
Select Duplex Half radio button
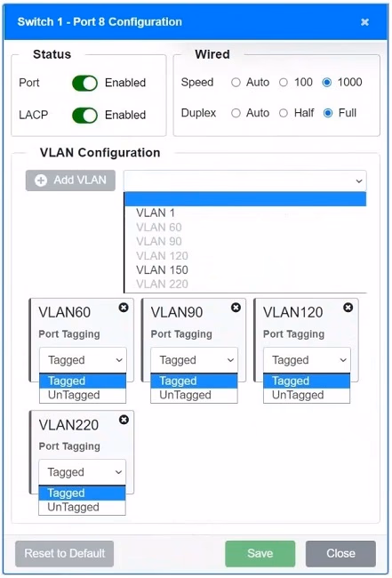[283, 113]
